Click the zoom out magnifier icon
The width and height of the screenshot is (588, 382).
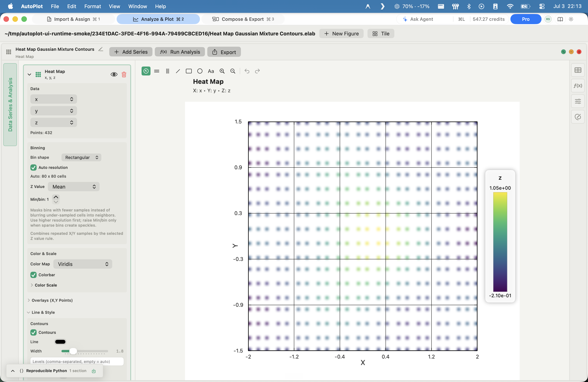point(233,71)
